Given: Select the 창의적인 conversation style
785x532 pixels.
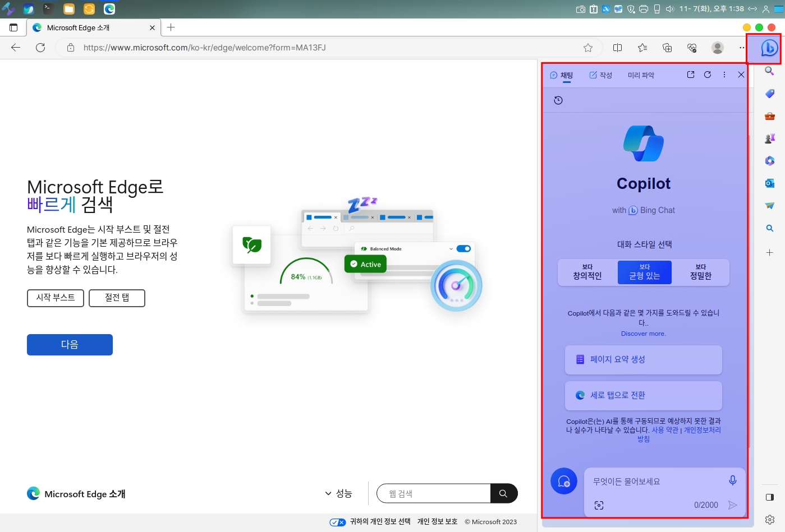Looking at the screenshot, I should 587,272.
